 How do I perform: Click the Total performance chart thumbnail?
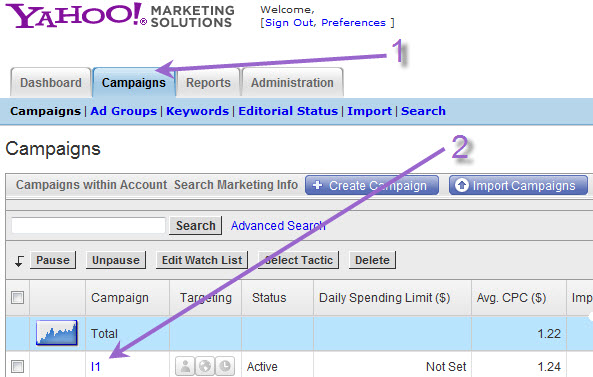[57, 333]
